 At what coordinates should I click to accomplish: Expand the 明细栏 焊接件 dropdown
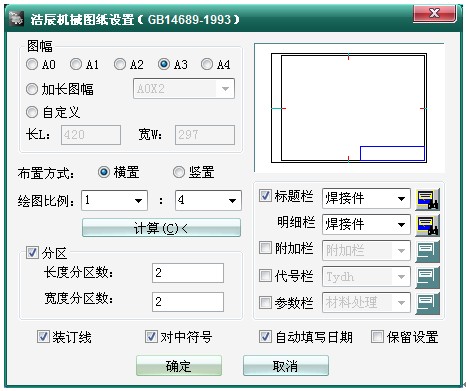coord(366,224)
